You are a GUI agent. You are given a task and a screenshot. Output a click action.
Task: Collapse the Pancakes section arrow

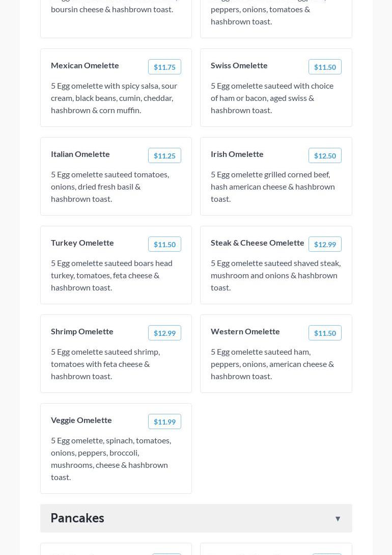[338, 518]
